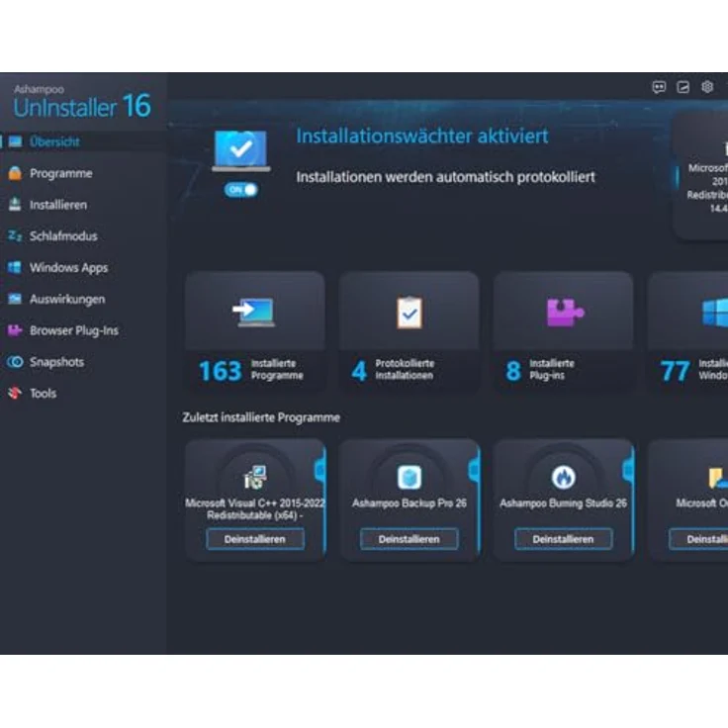This screenshot has width=728, height=728.
Task: Select the partially visible Microsoft Redistributable card at right
Action: 701,176
